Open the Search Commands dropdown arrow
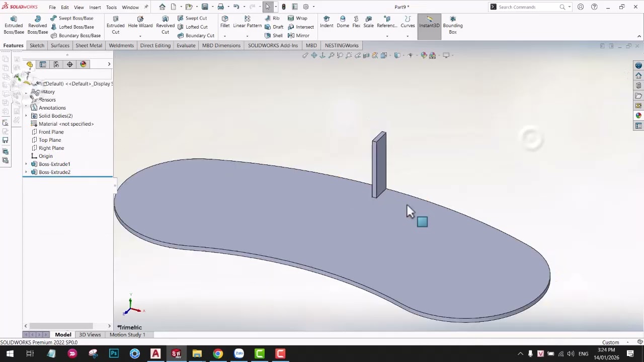The image size is (644, 362). point(569,7)
